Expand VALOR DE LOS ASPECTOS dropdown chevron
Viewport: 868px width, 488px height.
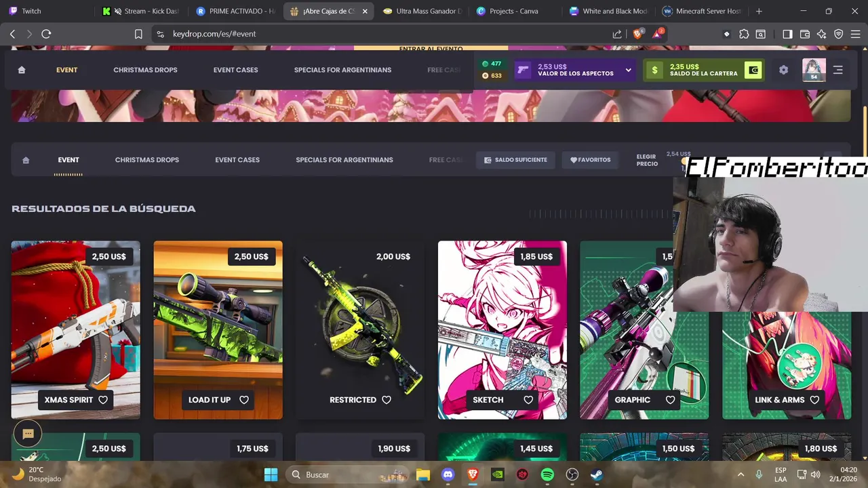tap(629, 70)
